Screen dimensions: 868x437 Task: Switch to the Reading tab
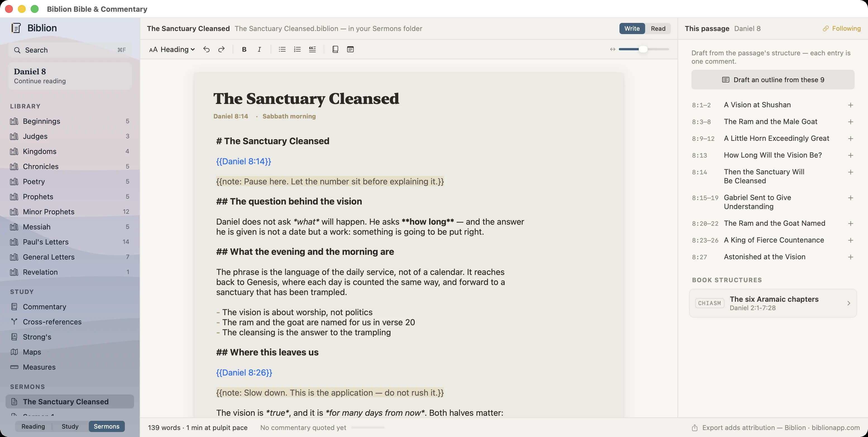click(33, 427)
